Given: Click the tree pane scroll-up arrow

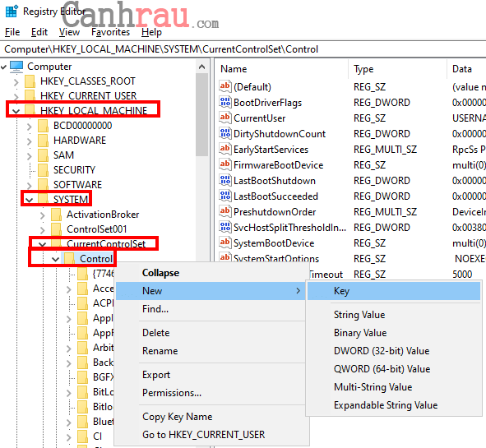Looking at the screenshot, I should 202,67.
